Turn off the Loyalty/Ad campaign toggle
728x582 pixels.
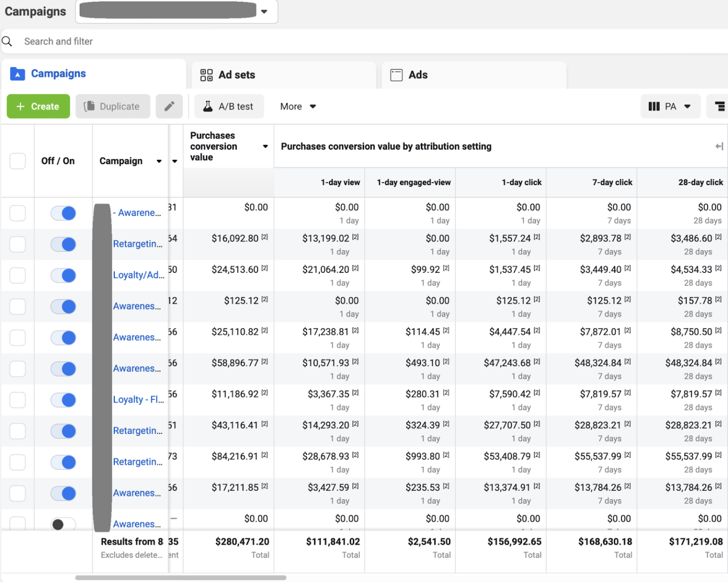62,275
